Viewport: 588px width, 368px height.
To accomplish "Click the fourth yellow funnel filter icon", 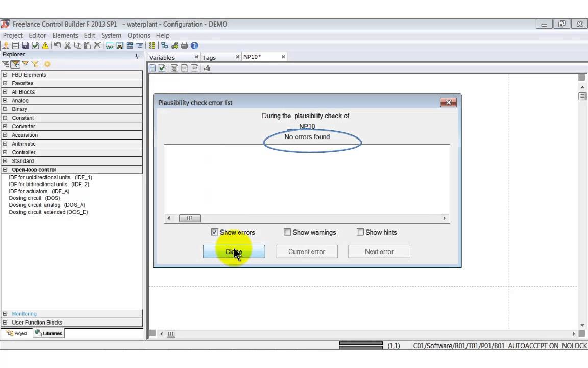I will (35, 64).
